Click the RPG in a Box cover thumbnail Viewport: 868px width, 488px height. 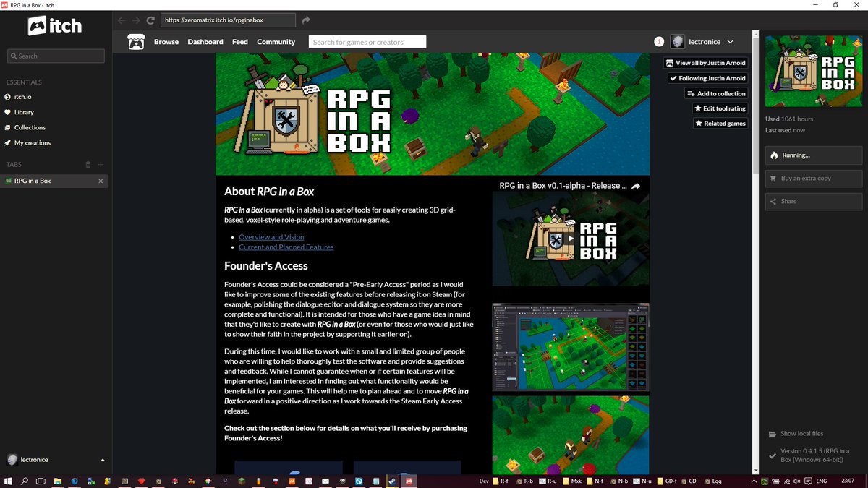(814, 72)
